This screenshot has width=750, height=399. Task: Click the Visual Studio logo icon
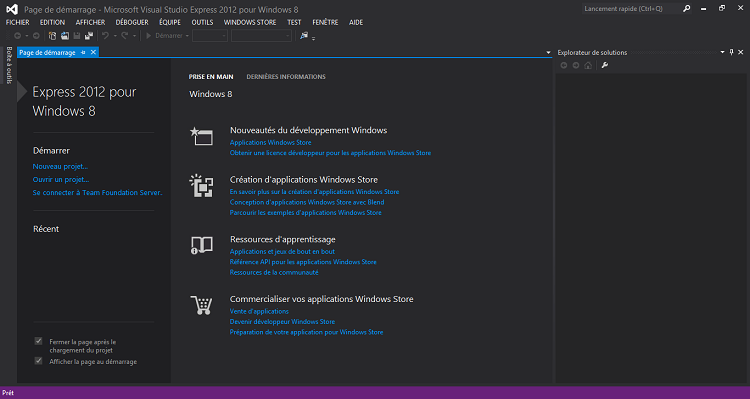(x=12, y=9)
